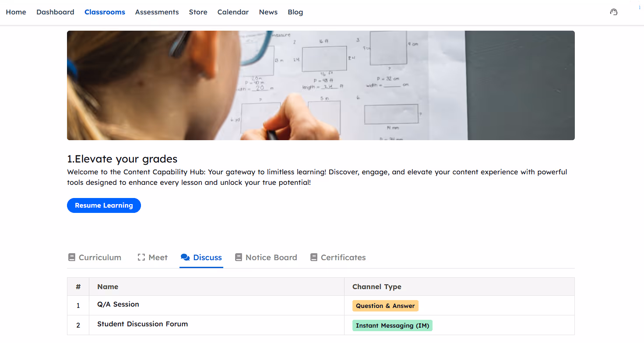
Task: Click the Content Capability Hub welcome paragraph
Action: (x=317, y=177)
